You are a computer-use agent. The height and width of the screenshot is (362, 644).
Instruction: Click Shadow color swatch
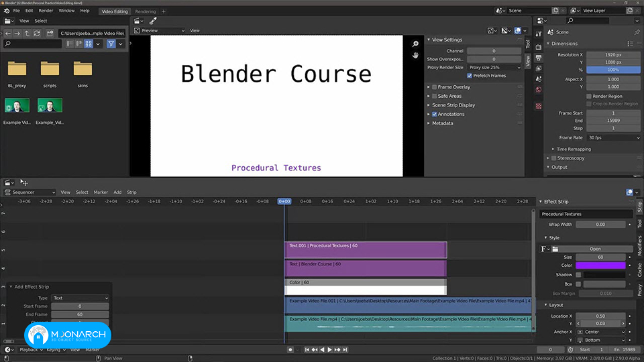pyautogui.click(x=604, y=275)
